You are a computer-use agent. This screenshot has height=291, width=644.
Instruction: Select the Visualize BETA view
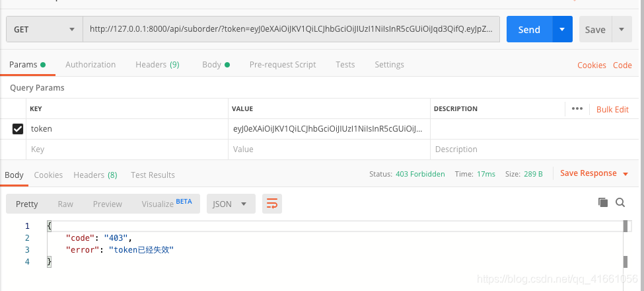[x=166, y=204]
